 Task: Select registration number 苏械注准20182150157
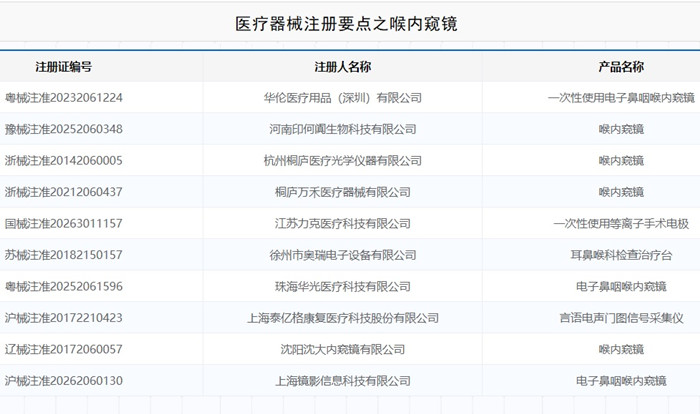63,255
